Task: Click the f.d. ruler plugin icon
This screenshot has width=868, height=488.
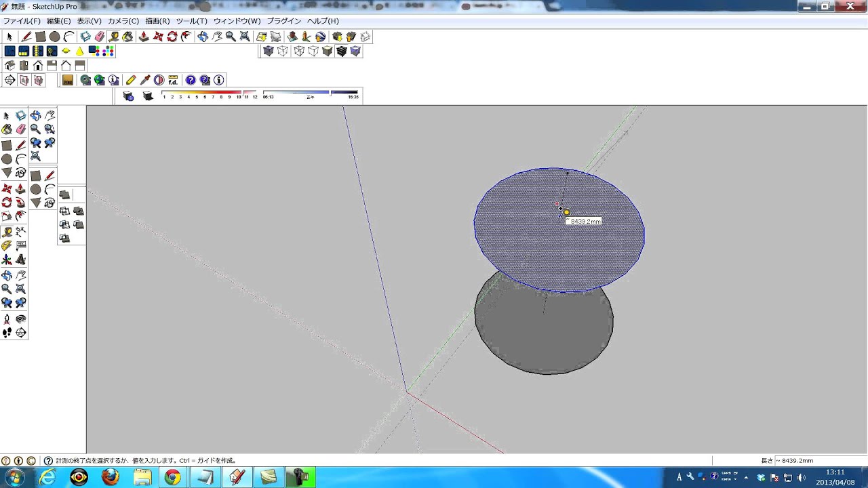Action: 173,80
